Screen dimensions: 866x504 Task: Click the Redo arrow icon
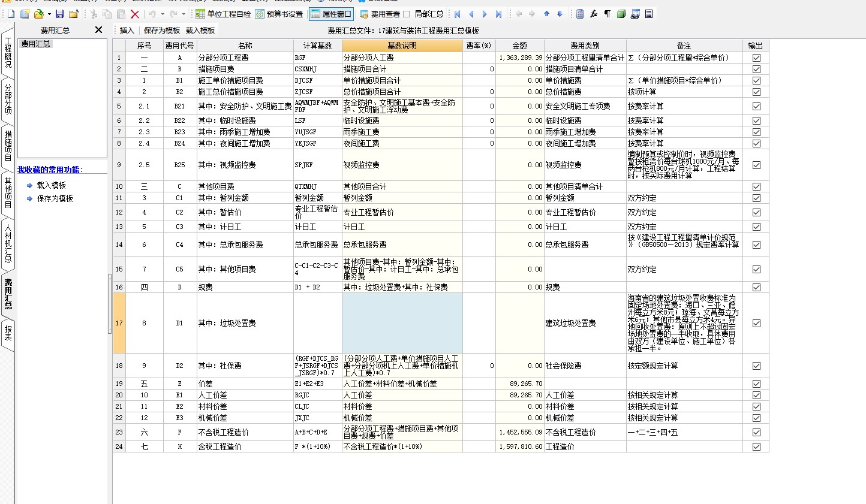pos(173,14)
